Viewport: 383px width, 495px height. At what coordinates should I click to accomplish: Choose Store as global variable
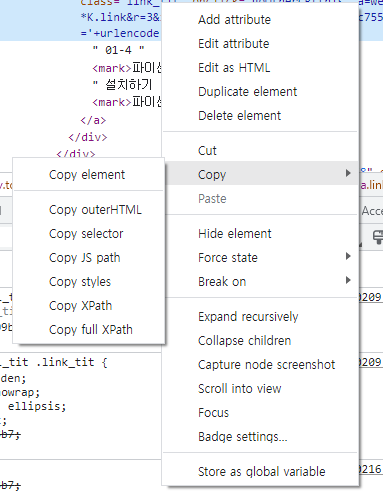click(260, 472)
